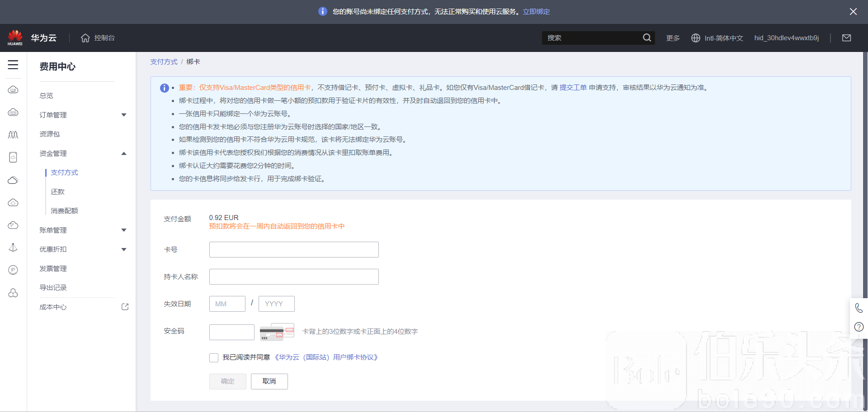
Task: Select 导出记录 in the sidebar
Action: pos(53,288)
